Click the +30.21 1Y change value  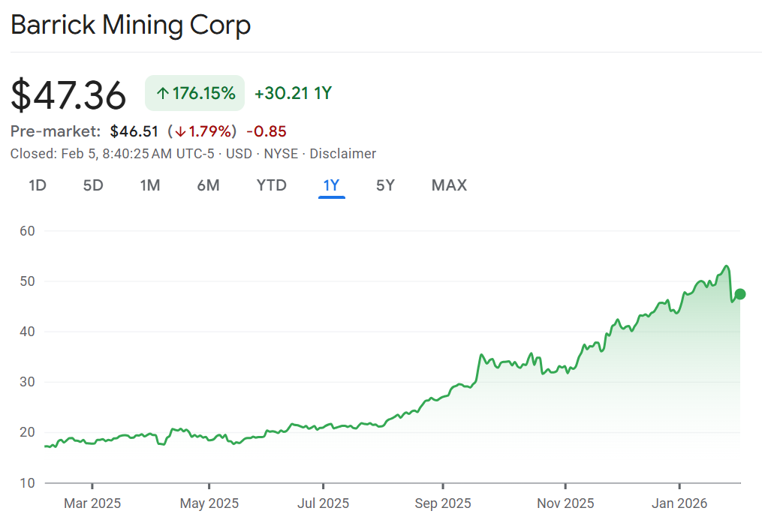[293, 94]
